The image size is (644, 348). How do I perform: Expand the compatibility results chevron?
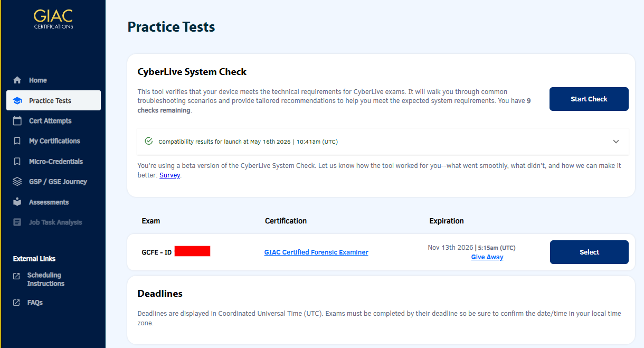(616, 142)
